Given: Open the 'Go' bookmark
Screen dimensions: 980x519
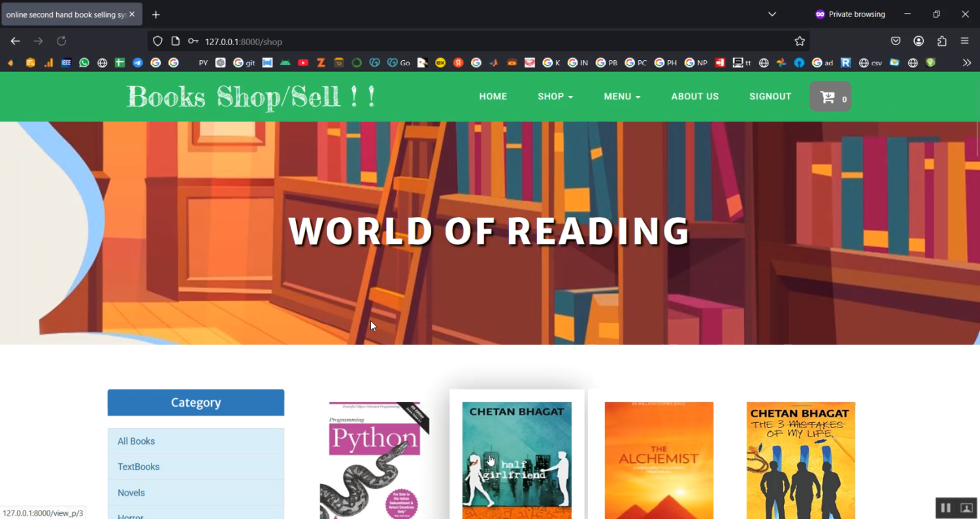Looking at the screenshot, I should click(x=399, y=63).
